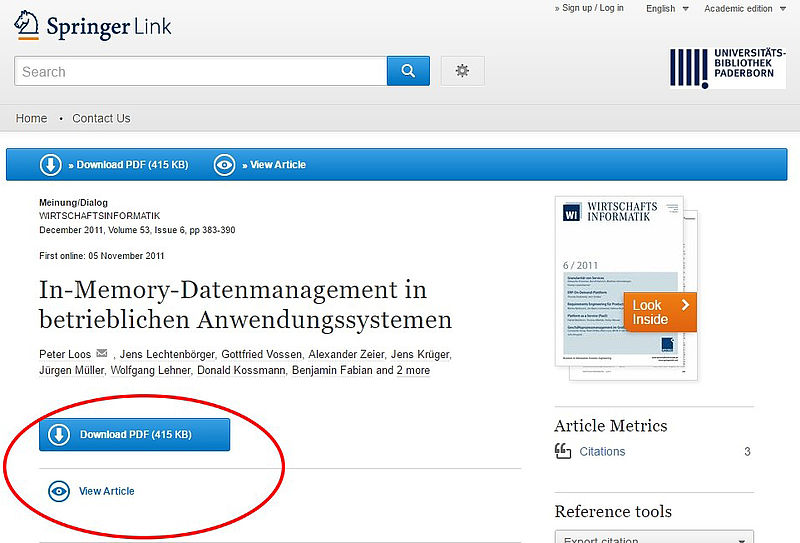Click the large Download PDF (415 KB) button
The width and height of the screenshot is (800, 543).
click(x=135, y=435)
